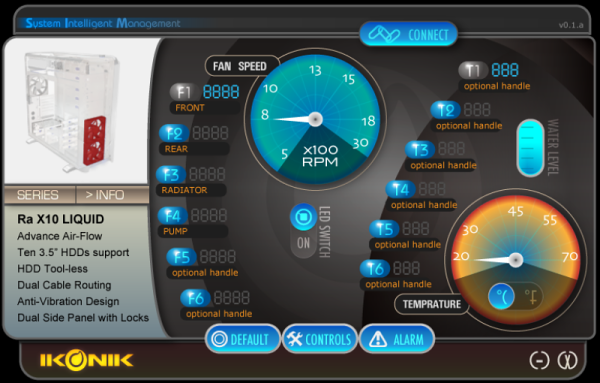
Task: Open the CONTROLS settings
Action: [x=320, y=339]
